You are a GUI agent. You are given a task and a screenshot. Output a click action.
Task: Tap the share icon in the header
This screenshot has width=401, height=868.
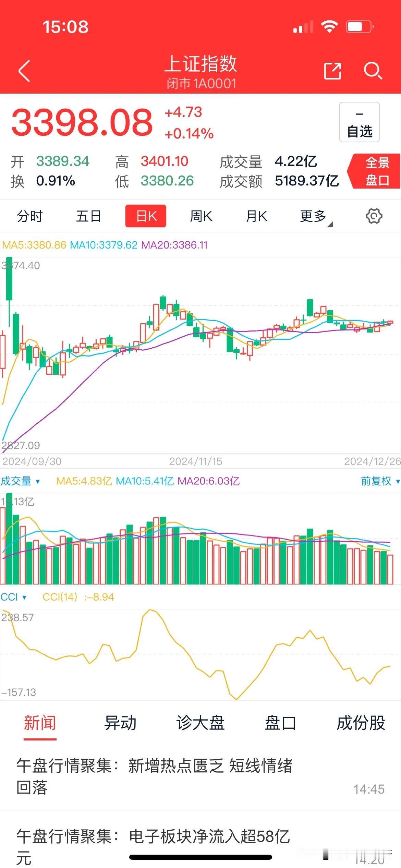[x=332, y=71]
